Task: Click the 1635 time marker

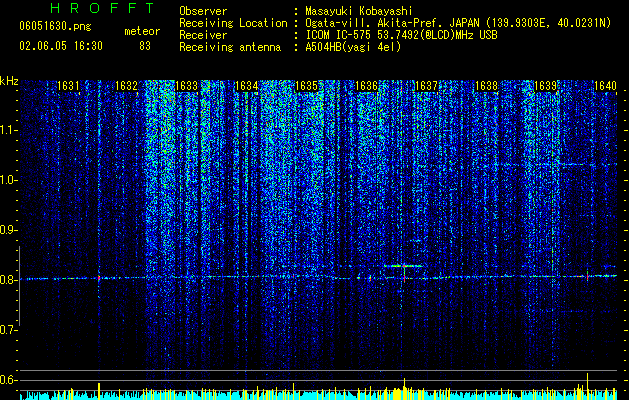Action: point(306,86)
